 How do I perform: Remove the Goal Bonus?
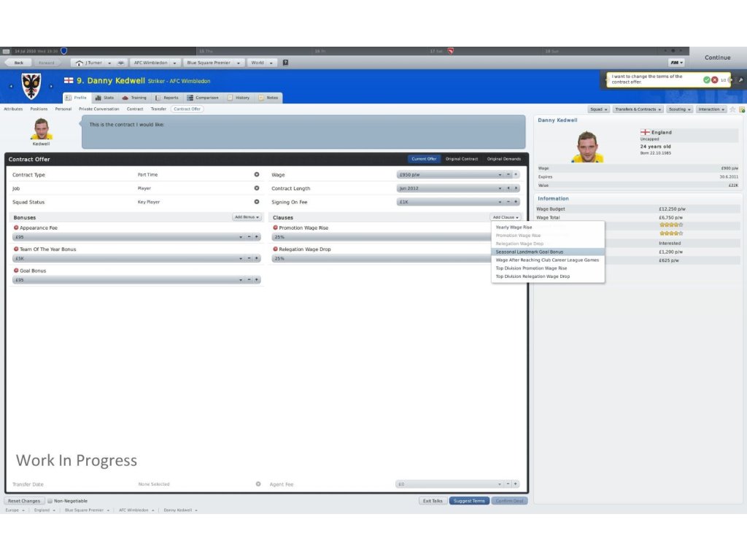pyautogui.click(x=16, y=271)
